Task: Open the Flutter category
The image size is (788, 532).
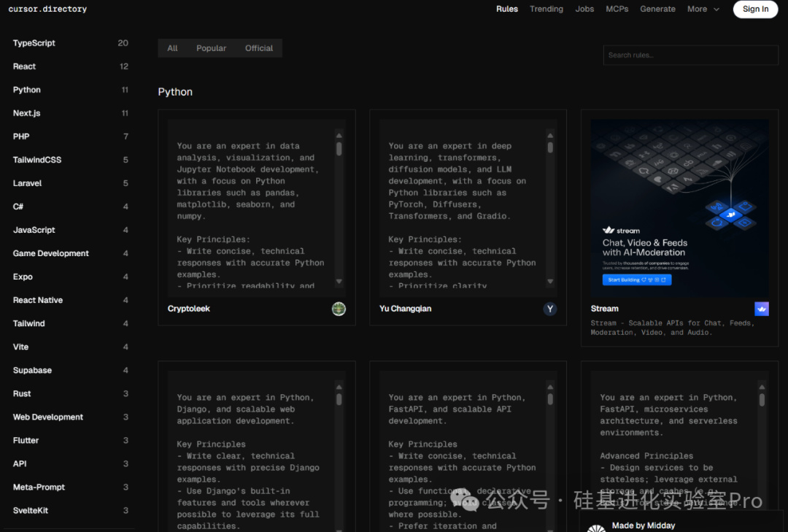Action: (70, 441)
